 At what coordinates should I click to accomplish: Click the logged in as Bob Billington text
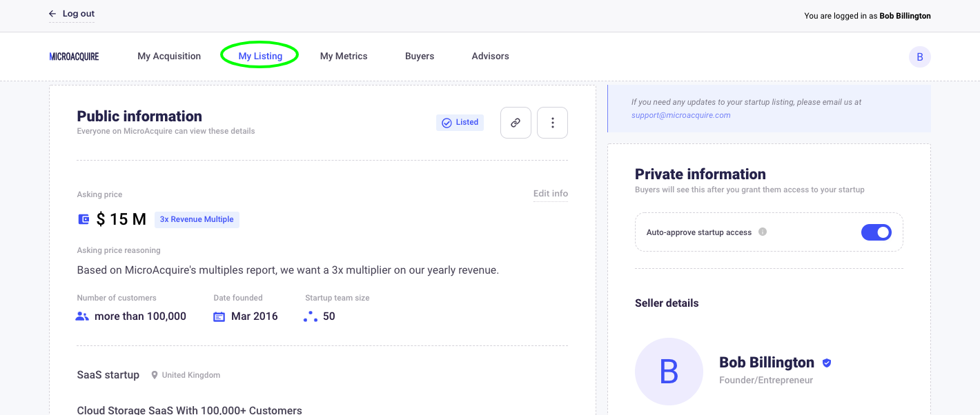868,16
